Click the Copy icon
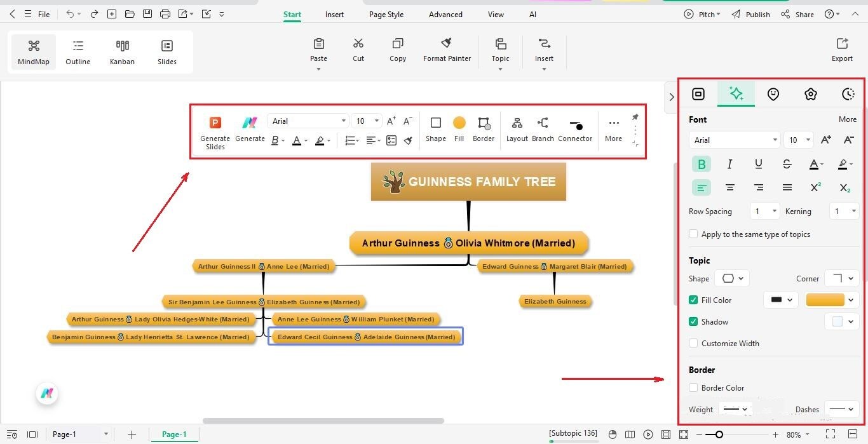This screenshot has height=444, width=868. (398, 43)
